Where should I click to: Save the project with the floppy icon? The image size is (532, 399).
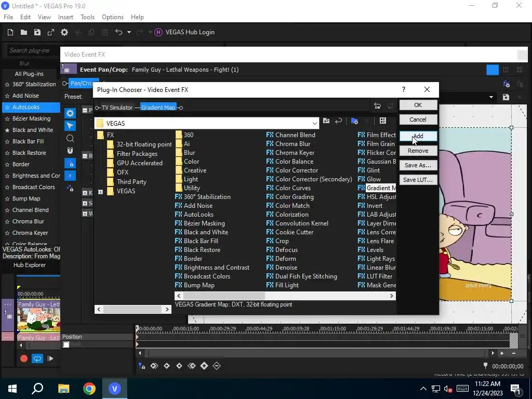pos(37,32)
